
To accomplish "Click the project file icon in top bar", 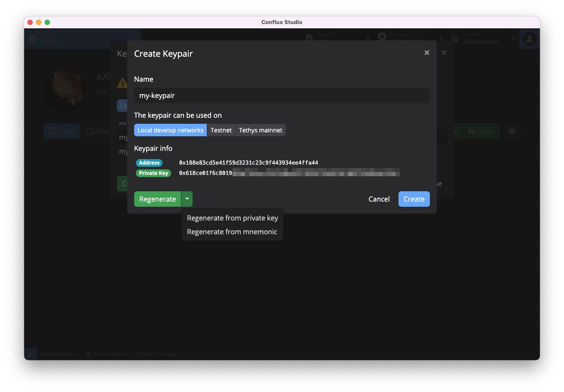I will 32,39.
